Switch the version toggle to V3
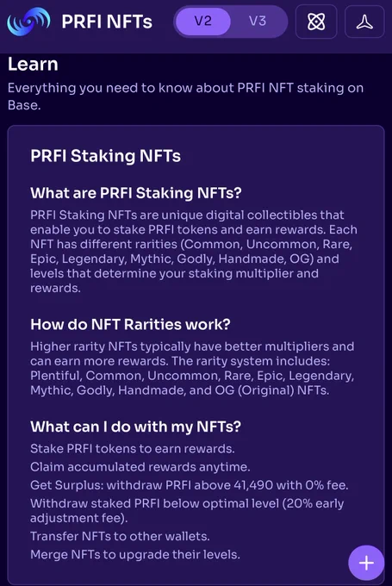392x586 pixels. 258,22
